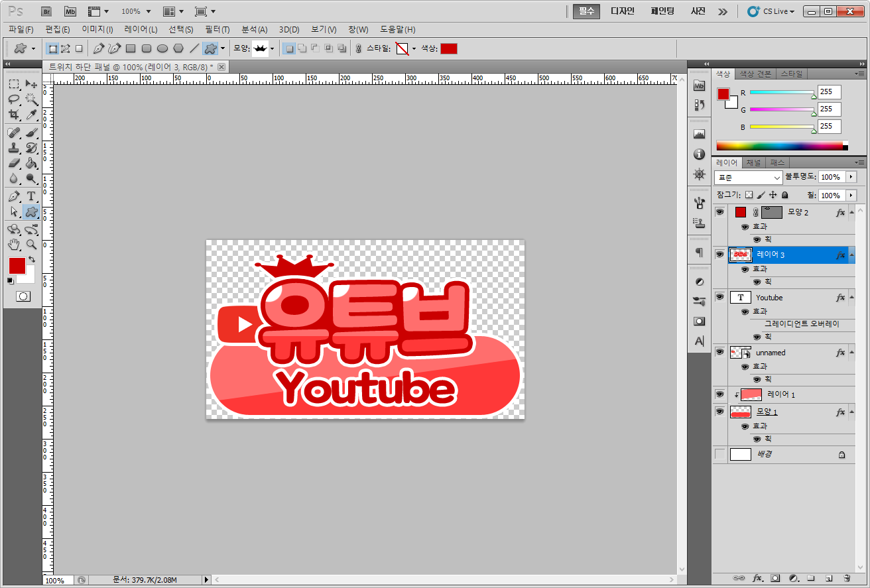
Task: Select the Rectangular Marquee tool
Action: 13,84
